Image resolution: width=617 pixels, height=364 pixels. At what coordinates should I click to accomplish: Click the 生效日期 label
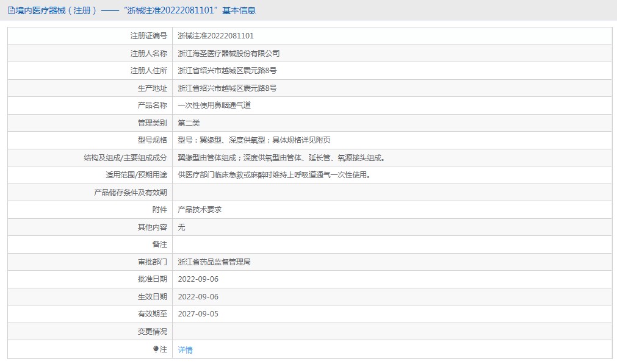click(153, 297)
